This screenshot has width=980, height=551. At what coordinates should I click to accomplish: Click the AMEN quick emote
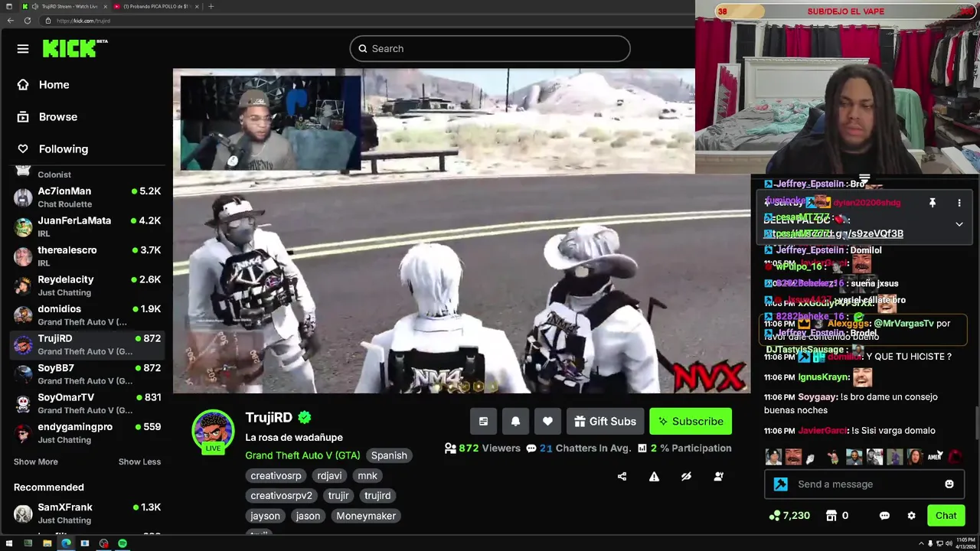point(935,457)
